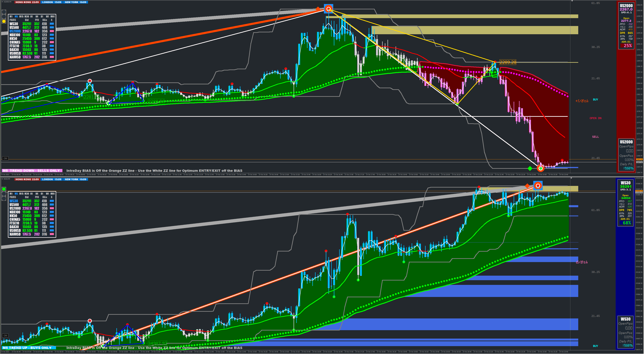Click the X column header in top pairs panel
644x354 pixels.
[51, 20]
